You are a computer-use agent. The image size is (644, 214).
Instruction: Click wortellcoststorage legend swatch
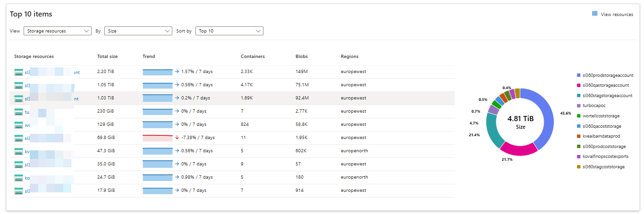(x=579, y=116)
